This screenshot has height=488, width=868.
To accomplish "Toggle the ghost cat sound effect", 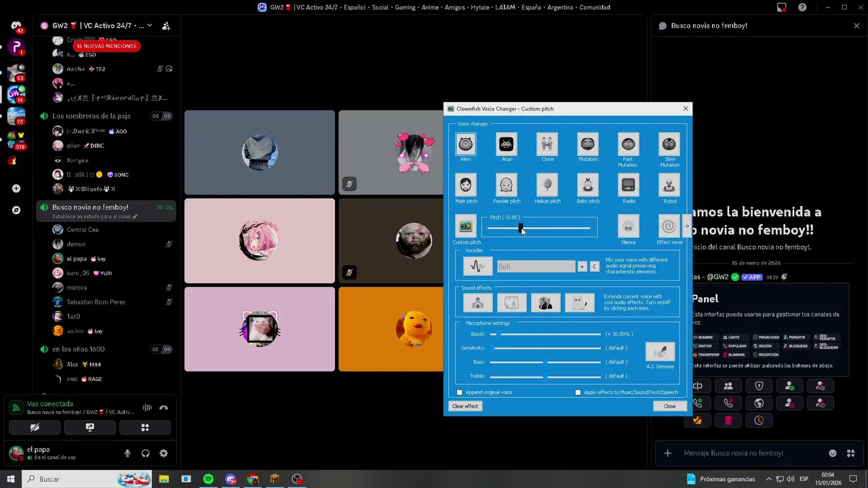I will click(579, 302).
